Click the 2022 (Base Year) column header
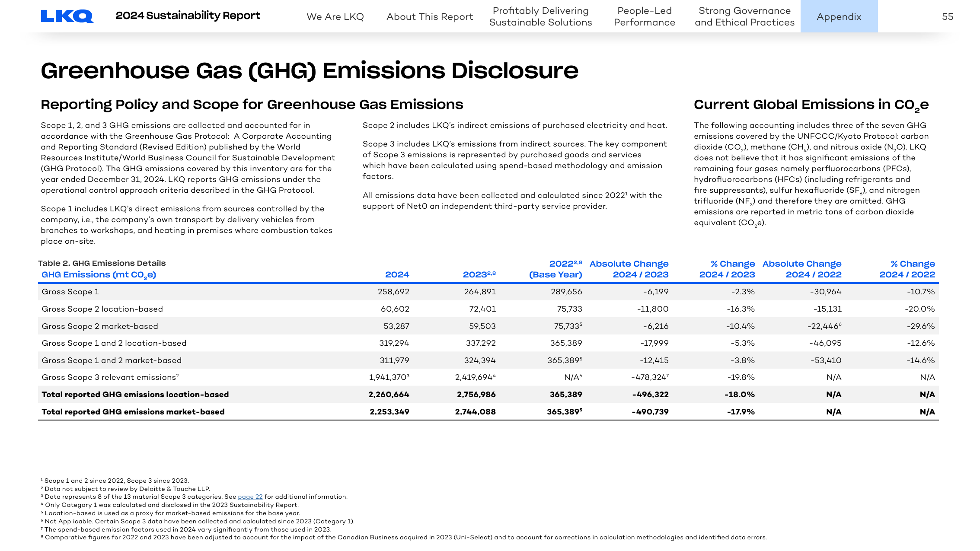The image size is (980, 551). (x=555, y=269)
